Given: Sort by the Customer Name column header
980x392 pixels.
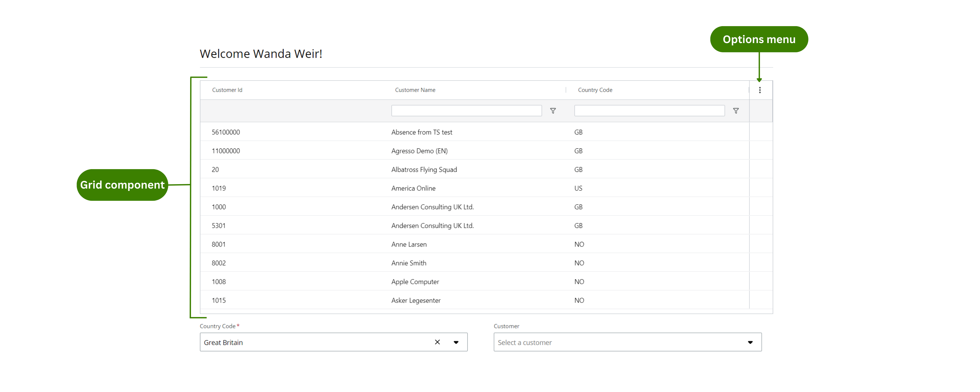Looking at the screenshot, I should click(415, 90).
